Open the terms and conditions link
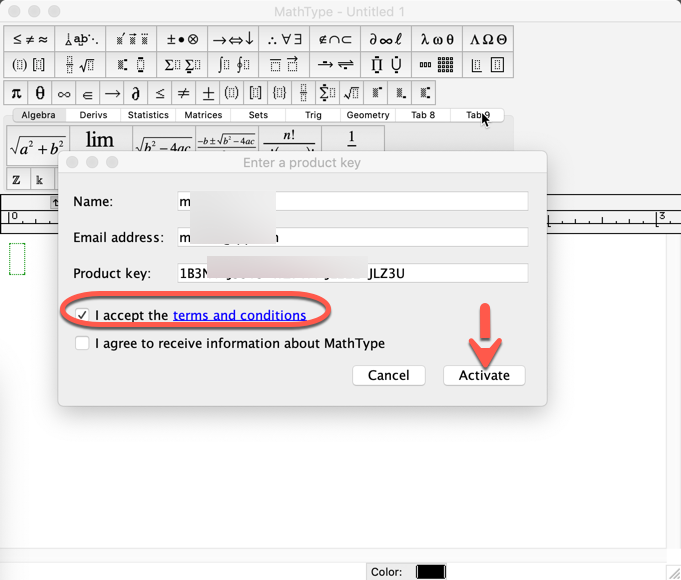 [x=239, y=315]
